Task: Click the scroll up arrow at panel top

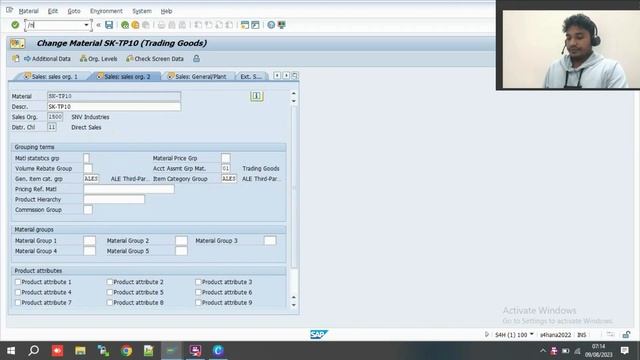Action: pos(293,93)
